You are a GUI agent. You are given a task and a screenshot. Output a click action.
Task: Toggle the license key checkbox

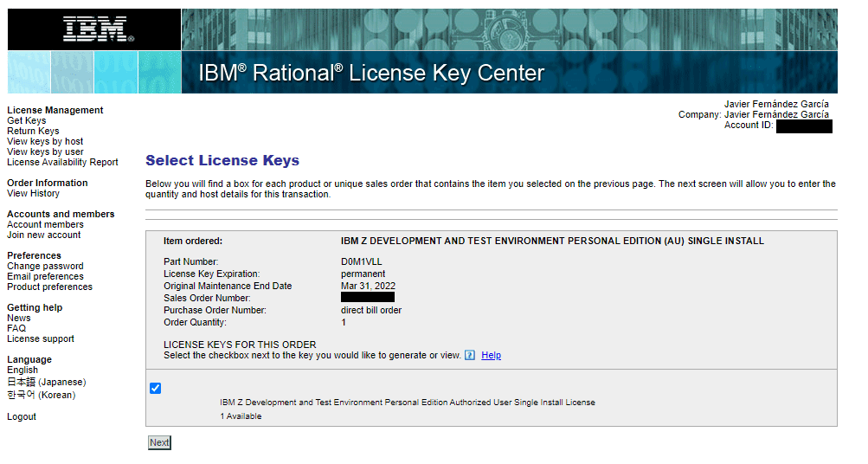(x=156, y=388)
